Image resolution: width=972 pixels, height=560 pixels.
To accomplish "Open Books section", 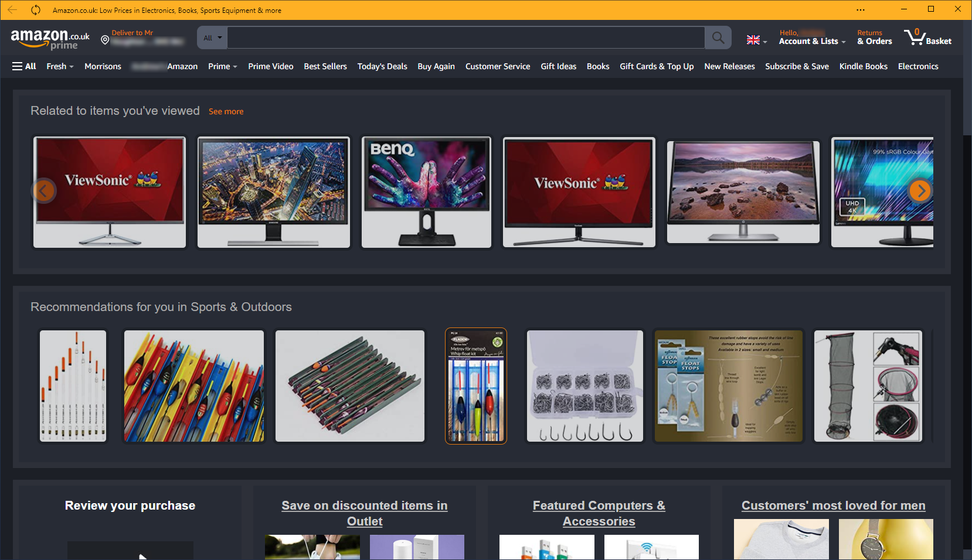I will pyautogui.click(x=598, y=66).
